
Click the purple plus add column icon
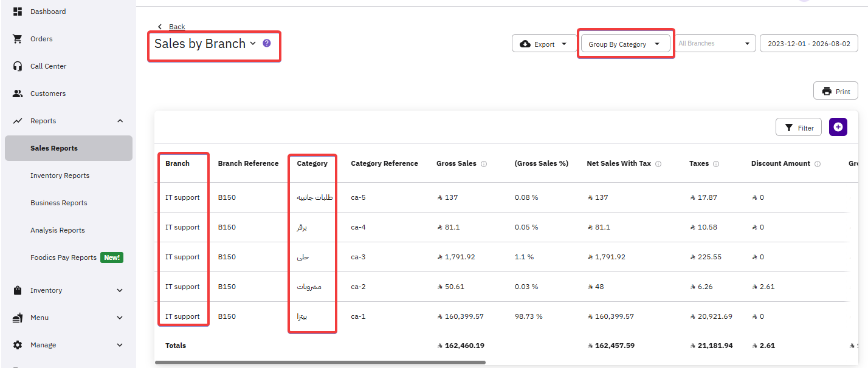[x=838, y=127]
